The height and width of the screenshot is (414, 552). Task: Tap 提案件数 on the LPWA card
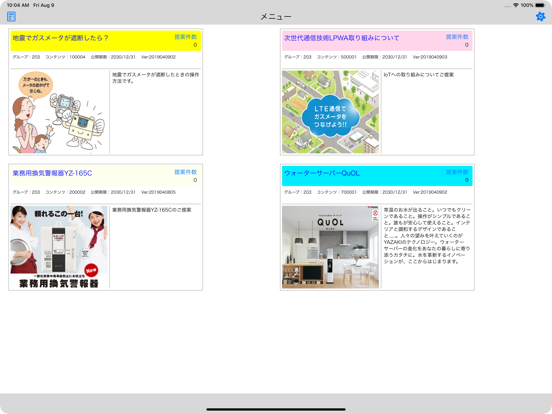(457, 37)
